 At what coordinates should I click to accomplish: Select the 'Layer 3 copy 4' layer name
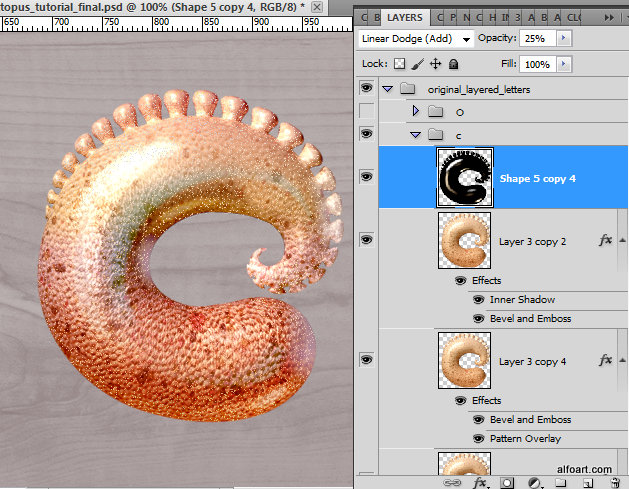coord(532,362)
